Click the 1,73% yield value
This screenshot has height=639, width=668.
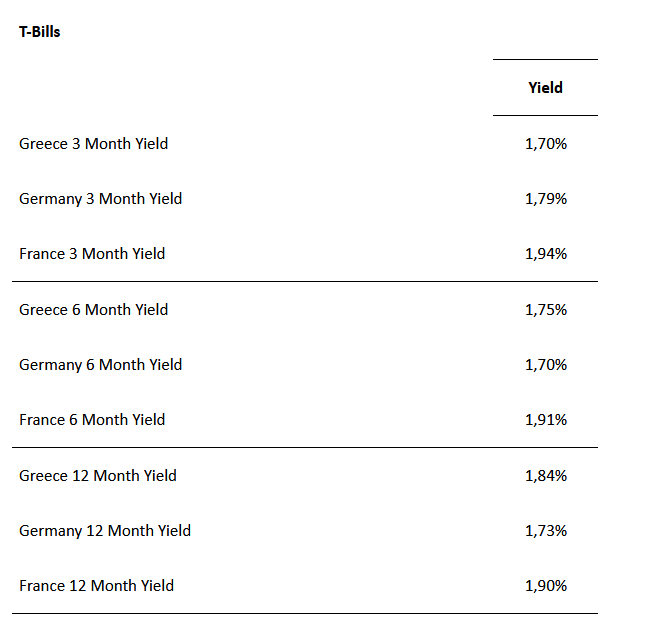click(x=545, y=531)
